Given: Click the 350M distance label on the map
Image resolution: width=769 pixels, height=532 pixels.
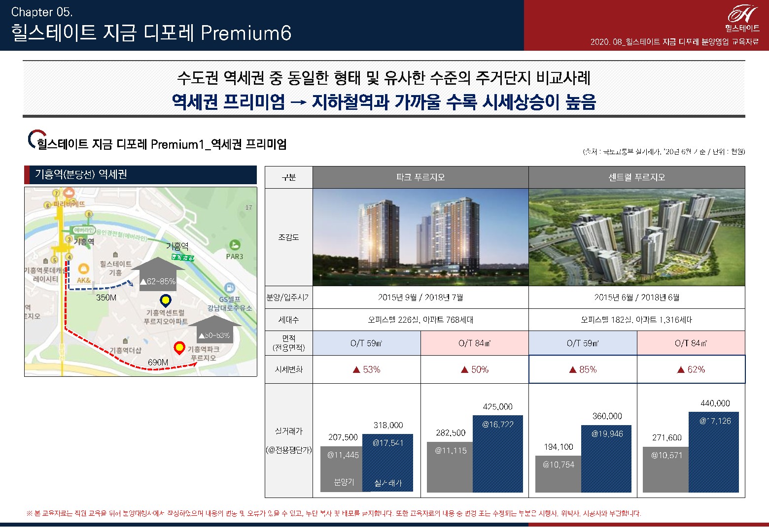Looking at the screenshot, I should 106,298.
